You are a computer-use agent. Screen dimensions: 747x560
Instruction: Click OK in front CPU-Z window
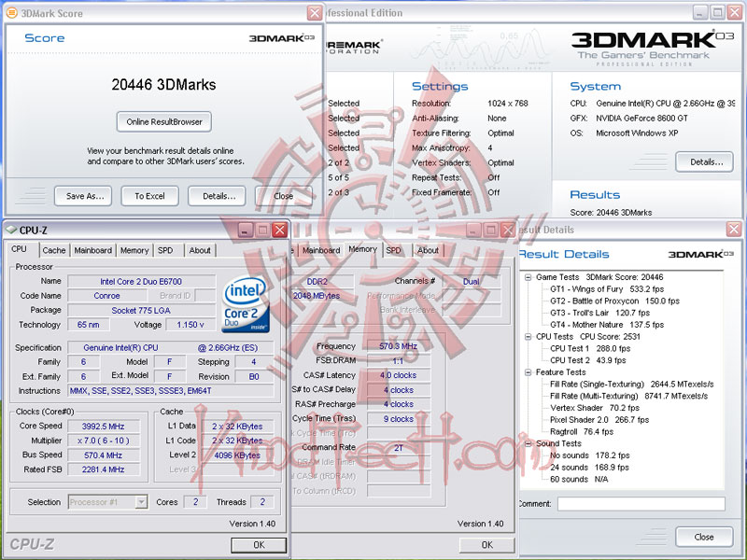point(259,545)
